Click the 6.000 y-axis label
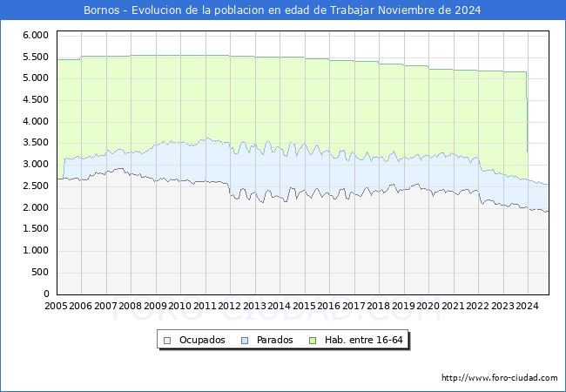 pyautogui.click(x=36, y=35)
